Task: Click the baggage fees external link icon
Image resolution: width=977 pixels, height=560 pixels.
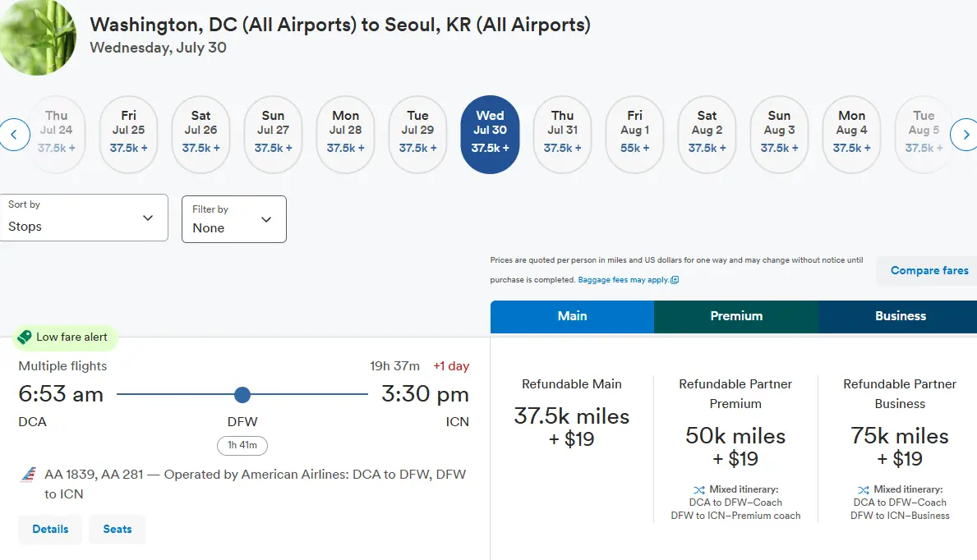Action: (675, 280)
